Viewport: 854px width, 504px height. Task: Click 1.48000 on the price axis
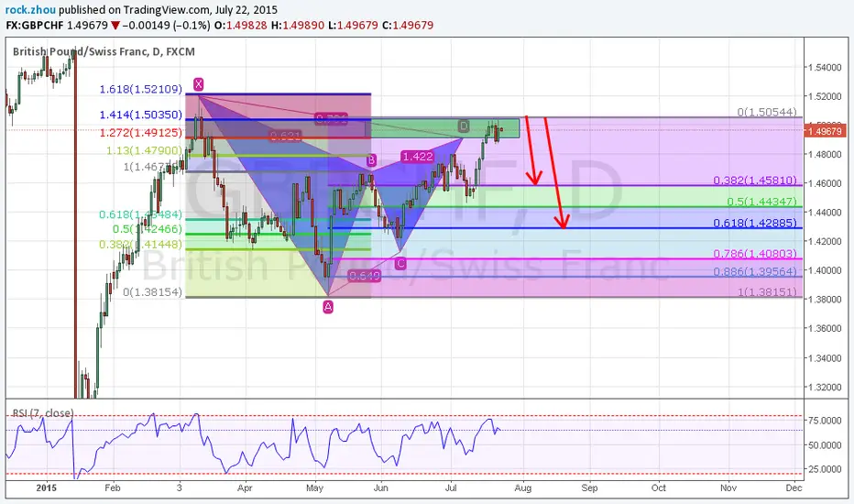[825, 155]
